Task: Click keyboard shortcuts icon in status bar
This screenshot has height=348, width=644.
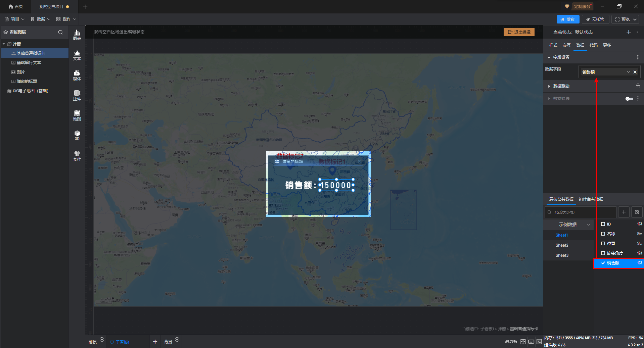Action: [531, 342]
